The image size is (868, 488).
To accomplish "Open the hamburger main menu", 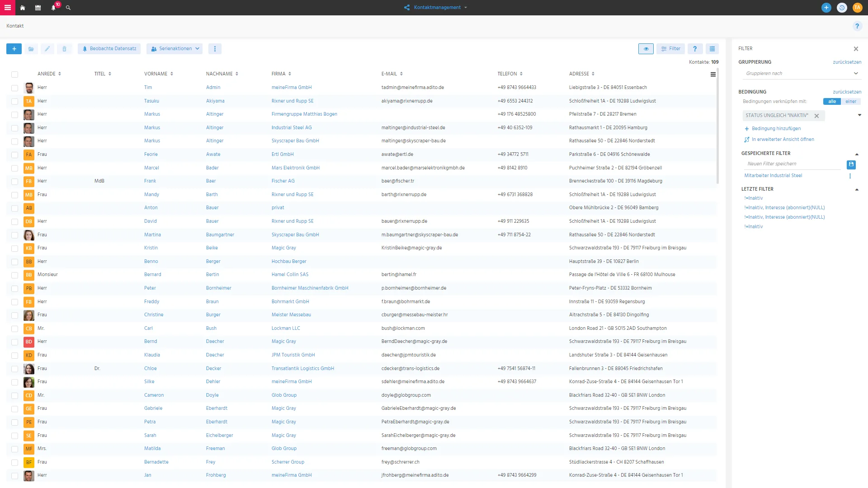I will click(8, 8).
